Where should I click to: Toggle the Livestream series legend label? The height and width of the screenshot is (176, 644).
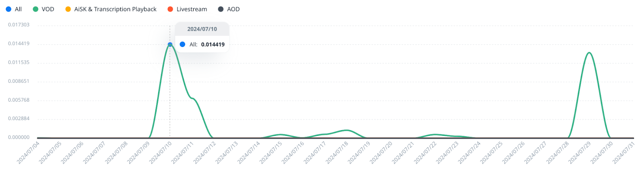192,9
